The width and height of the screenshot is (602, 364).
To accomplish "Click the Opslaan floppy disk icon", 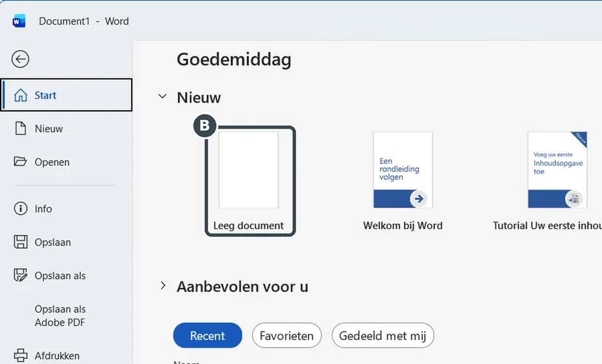I will tap(20, 242).
